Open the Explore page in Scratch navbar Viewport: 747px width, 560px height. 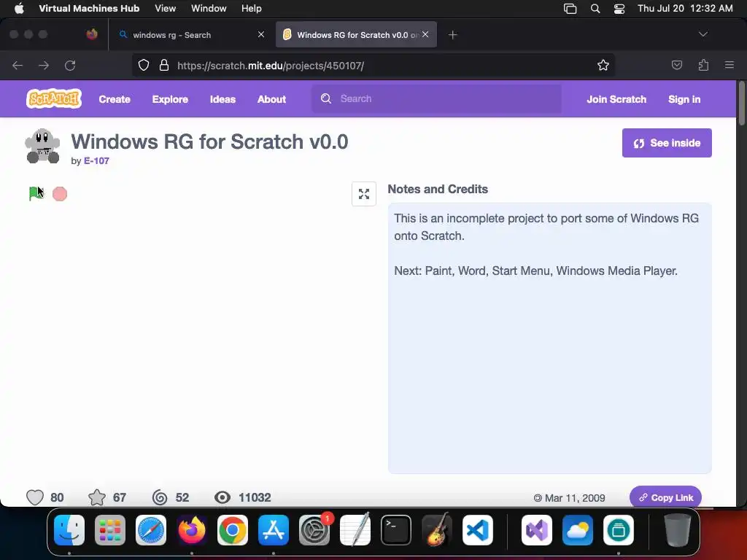pyautogui.click(x=170, y=99)
